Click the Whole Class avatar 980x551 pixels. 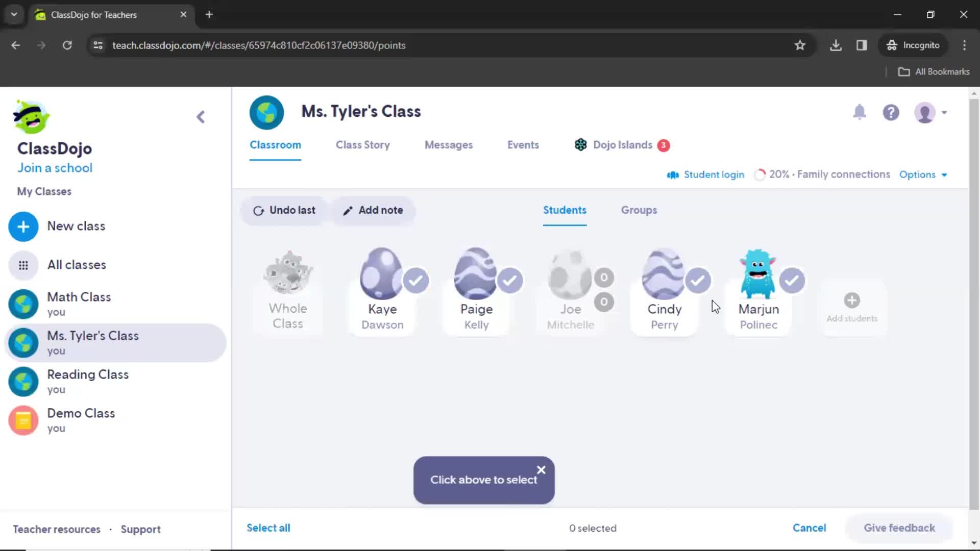pyautogui.click(x=288, y=276)
